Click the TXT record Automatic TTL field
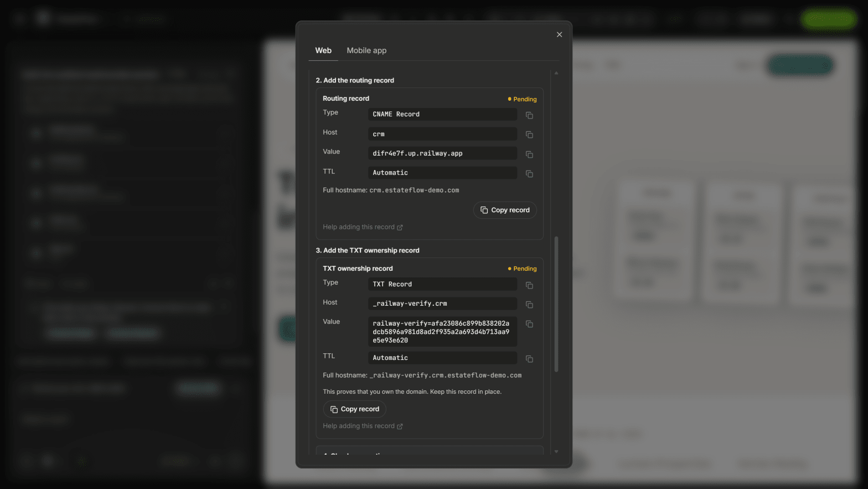 coord(442,358)
